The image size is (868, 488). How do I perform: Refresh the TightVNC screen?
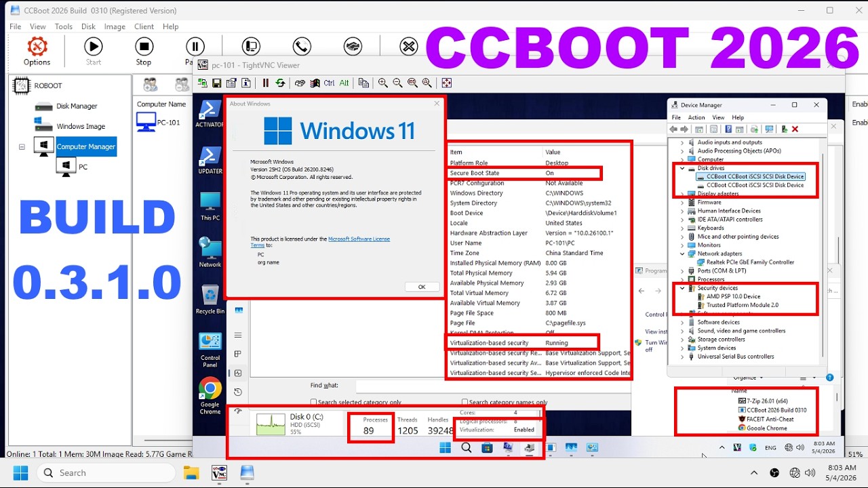(x=279, y=83)
